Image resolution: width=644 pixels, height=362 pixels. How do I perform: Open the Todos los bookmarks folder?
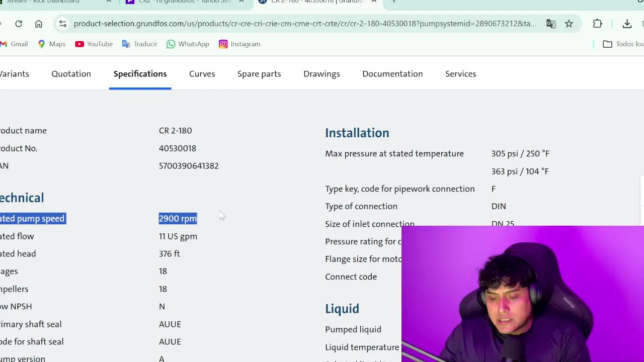click(623, 44)
